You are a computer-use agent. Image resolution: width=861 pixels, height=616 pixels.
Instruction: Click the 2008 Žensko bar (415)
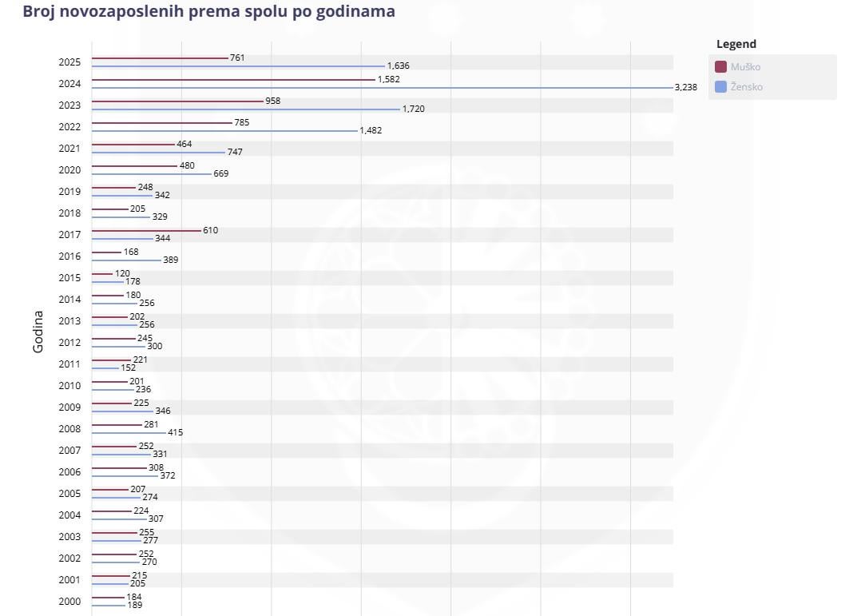pos(129,433)
